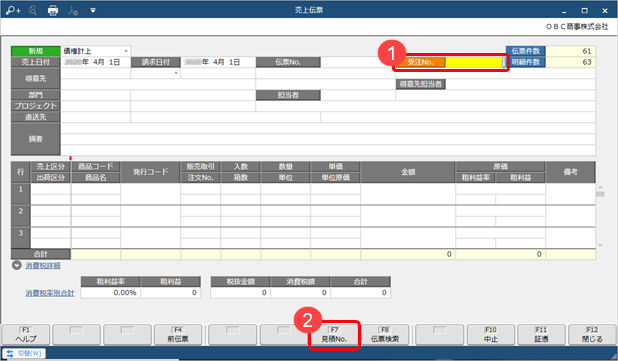Click the 担当者 input field
This screenshot has height=361, width=618.
pyautogui.click(x=357, y=95)
